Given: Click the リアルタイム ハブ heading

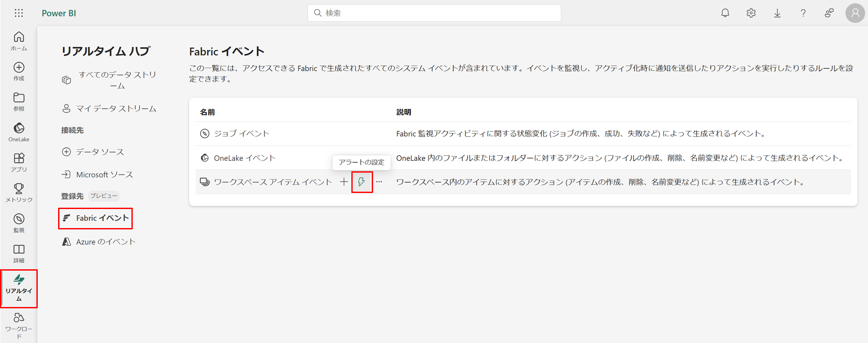Looking at the screenshot, I should tap(105, 51).
